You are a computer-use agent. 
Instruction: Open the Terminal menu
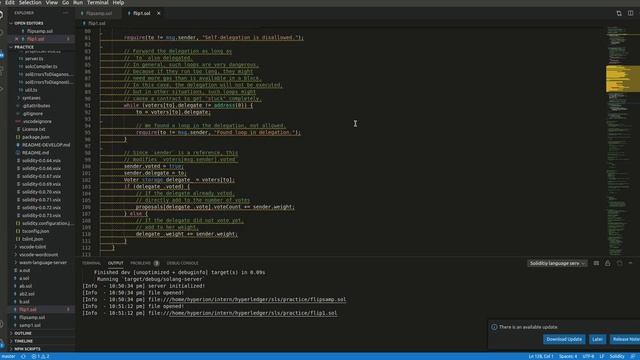click(x=98, y=2)
